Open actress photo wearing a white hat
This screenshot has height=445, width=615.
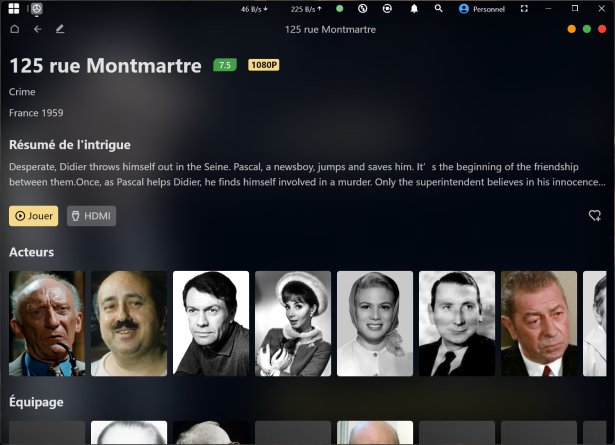point(293,323)
